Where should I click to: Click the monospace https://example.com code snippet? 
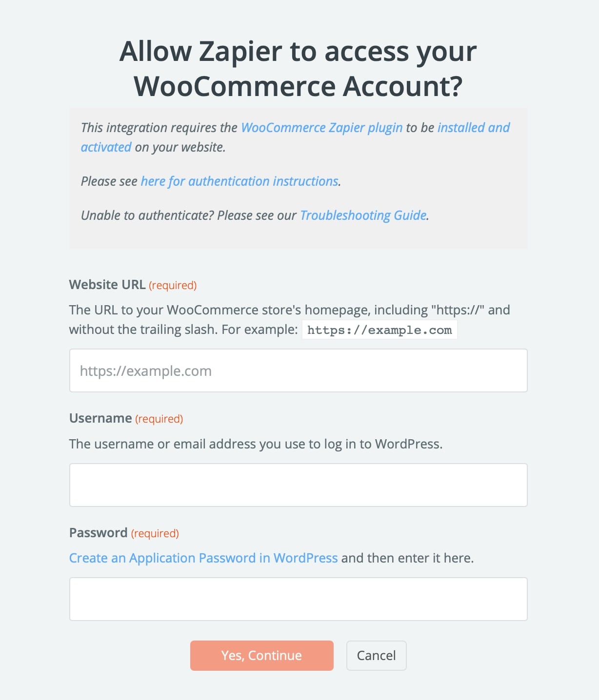(x=379, y=330)
